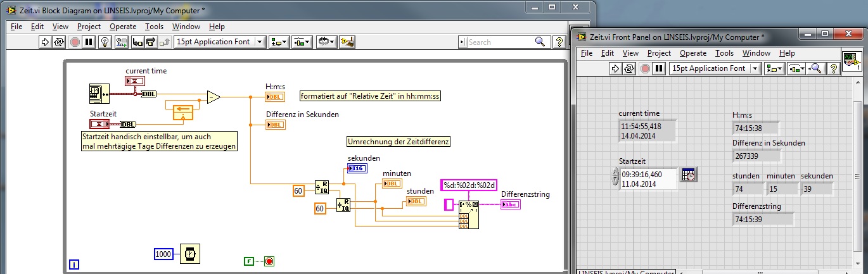Viewport: 868px width, 274px height.
Task: Open Distribute Objects dropdown in Front Panel
Action: (797, 68)
